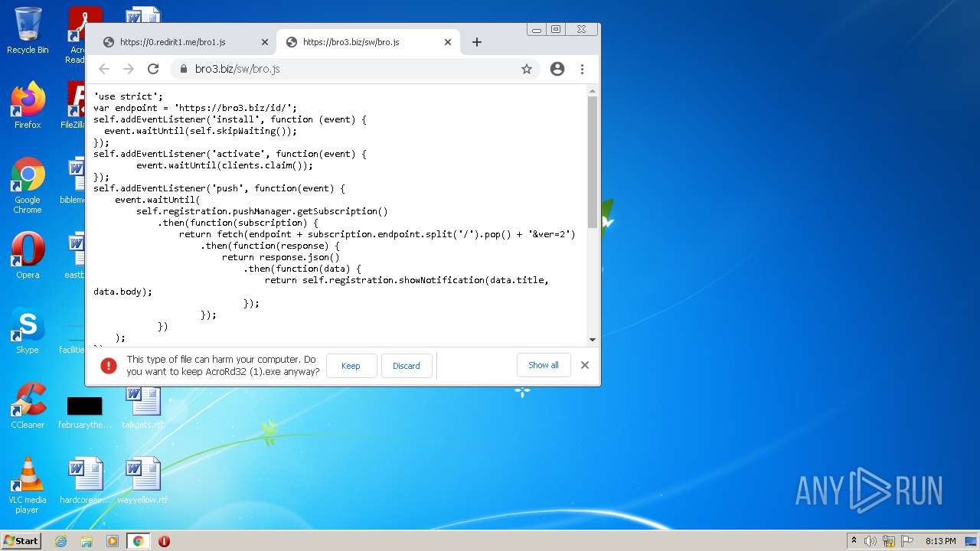980x551 pixels.
Task: Open a new tab with the plus button
Action: (476, 42)
